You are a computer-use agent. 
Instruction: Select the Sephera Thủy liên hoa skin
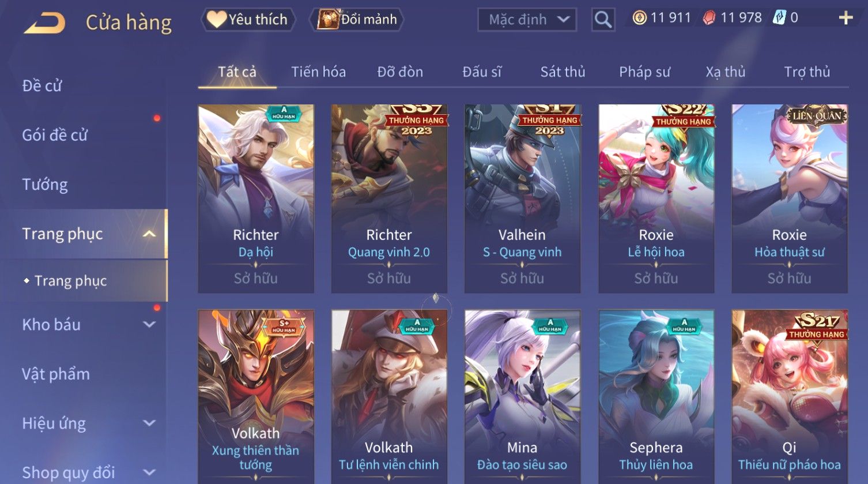pos(656,397)
